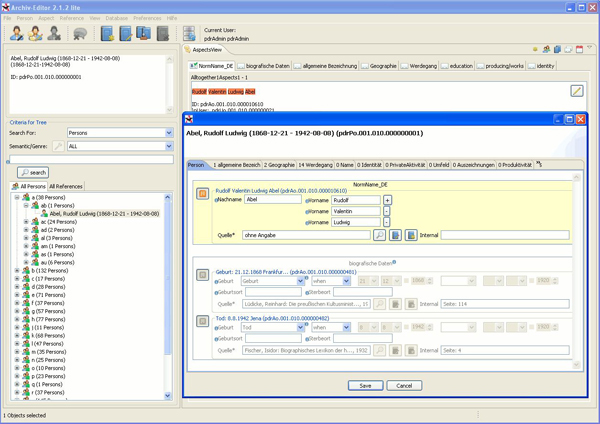The image size is (600, 424).
Task: Click the plus button beside Vorname Rudolf
Action: click(x=387, y=200)
